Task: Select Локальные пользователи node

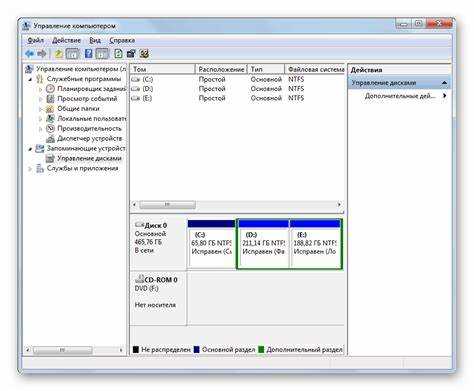Action: 91,119
